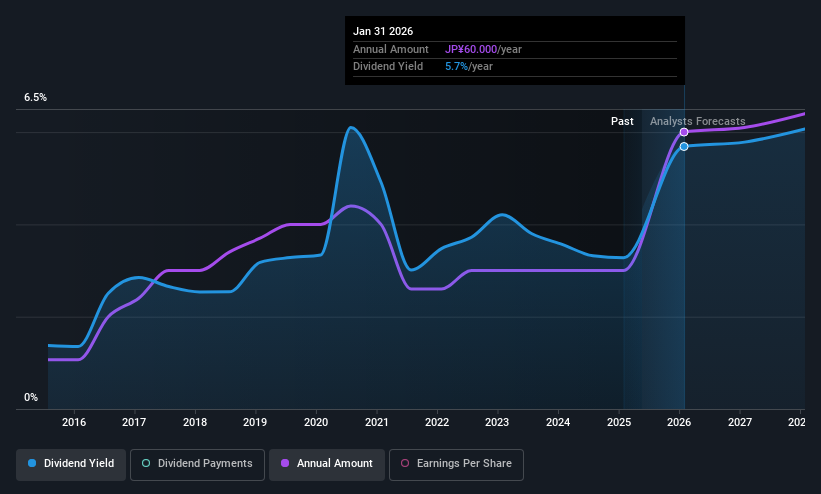Click the JP¥60.000 annual amount in tooltip

tap(471, 49)
